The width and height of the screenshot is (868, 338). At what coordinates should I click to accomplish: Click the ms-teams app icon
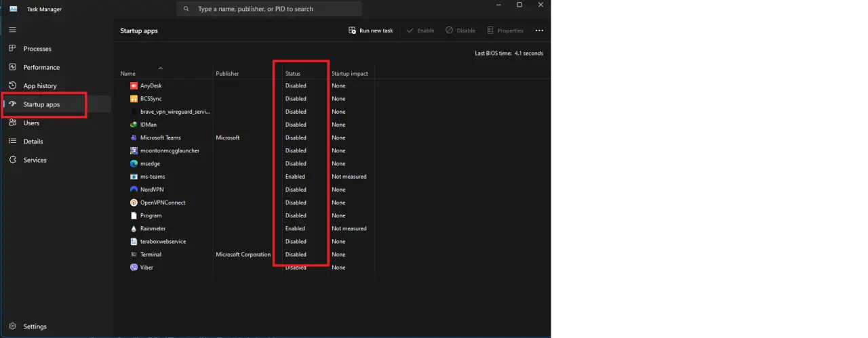[x=134, y=176]
